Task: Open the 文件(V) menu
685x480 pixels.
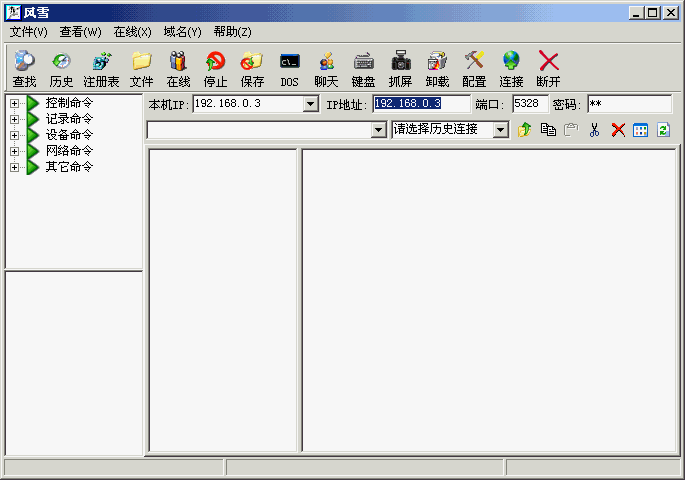Action: pos(29,32)
